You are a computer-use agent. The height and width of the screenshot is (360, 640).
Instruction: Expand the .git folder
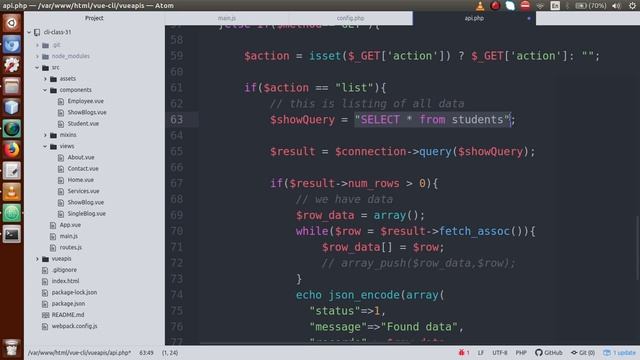pyautogui.click(x=37, y=45)
